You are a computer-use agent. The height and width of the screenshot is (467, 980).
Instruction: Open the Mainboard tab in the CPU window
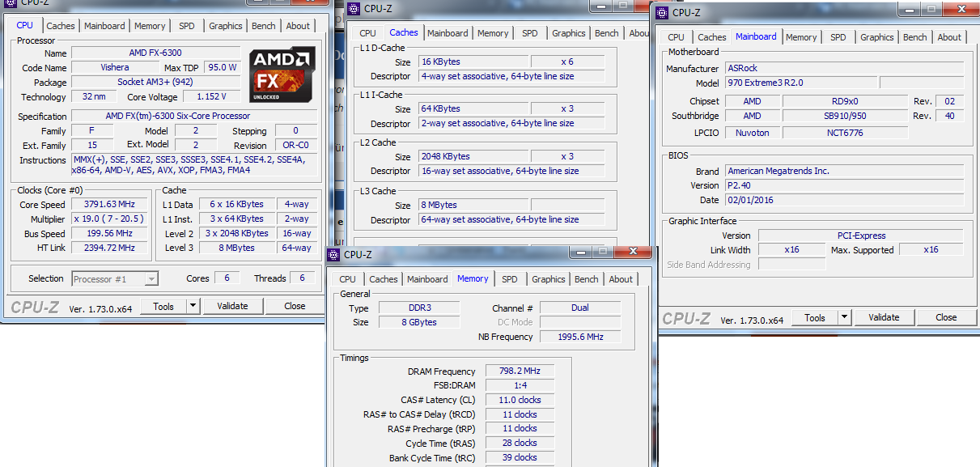[x=105, y=26]
